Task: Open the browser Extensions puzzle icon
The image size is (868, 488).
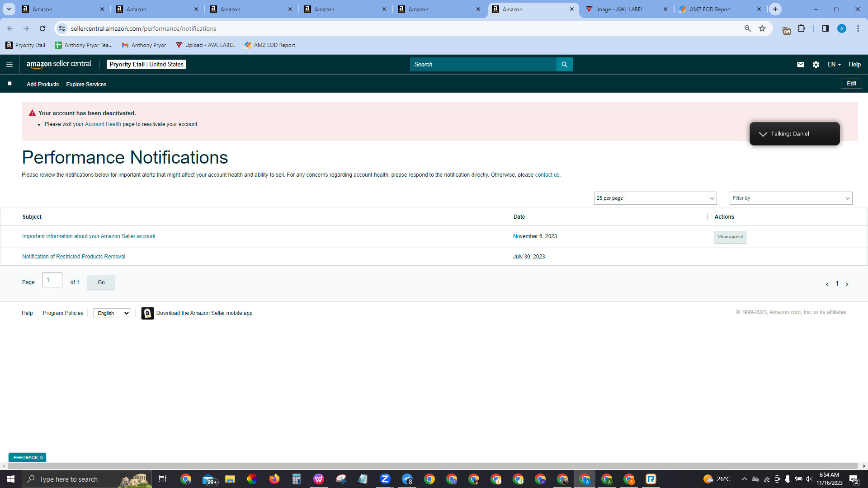Action: click(801, 28)
